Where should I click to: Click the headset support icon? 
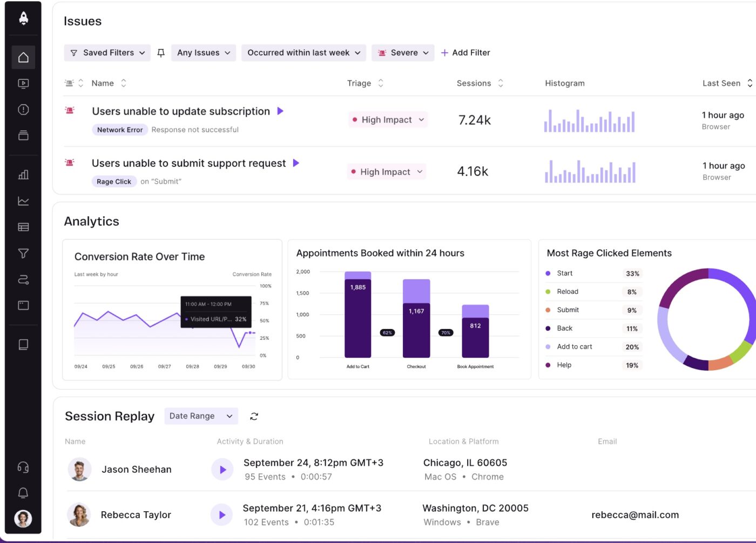(x=23, y=467)
